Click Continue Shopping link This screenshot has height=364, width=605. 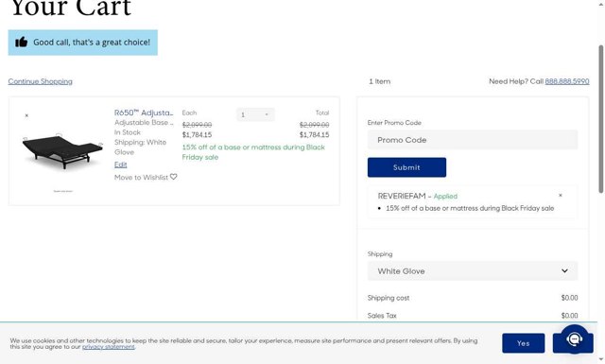(x=40, y=81)
